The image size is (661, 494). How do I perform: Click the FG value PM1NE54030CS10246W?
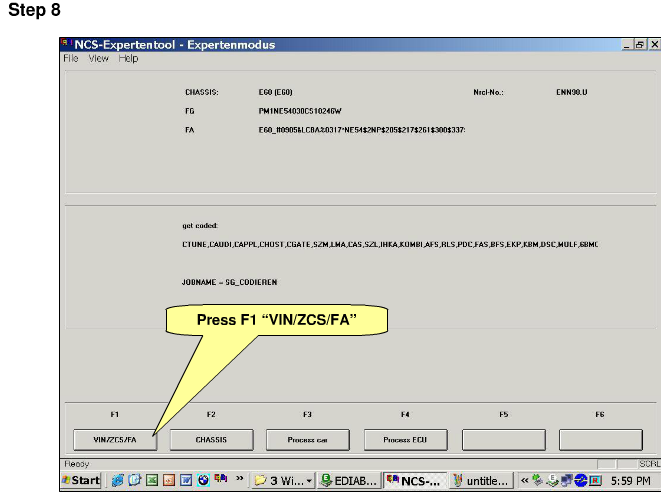coord(300,111)
